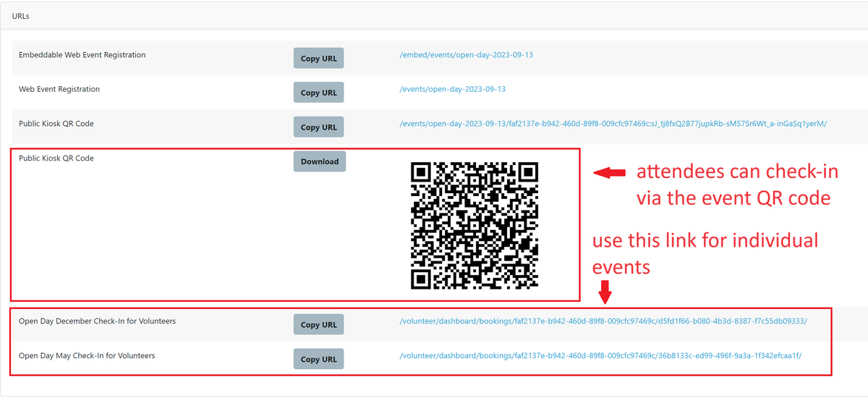Open volunteer bookings link ending in f7c55db09333

603,321
